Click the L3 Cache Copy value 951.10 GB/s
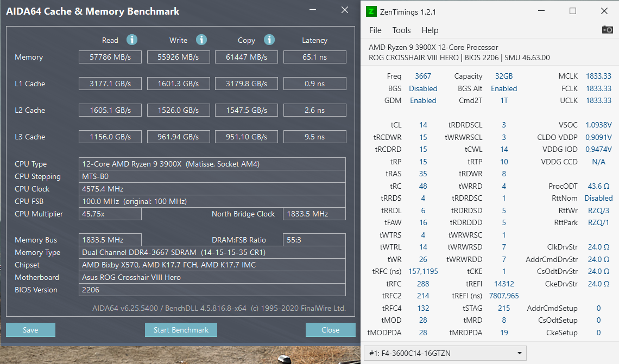Viewport: 619px width, 364px height. (x=247, y=137)
